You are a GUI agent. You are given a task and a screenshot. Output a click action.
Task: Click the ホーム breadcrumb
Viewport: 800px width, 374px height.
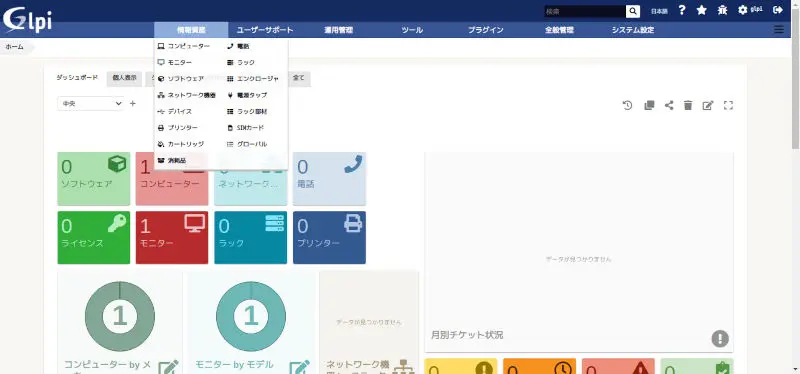[14, 46]
